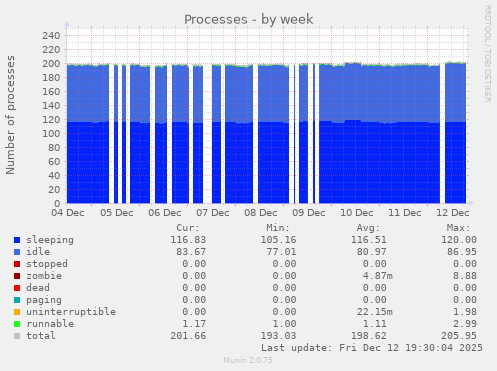Click the sleeping legend color swatch
This screenshot has height=371, width=497.
[x=17, y=240]
